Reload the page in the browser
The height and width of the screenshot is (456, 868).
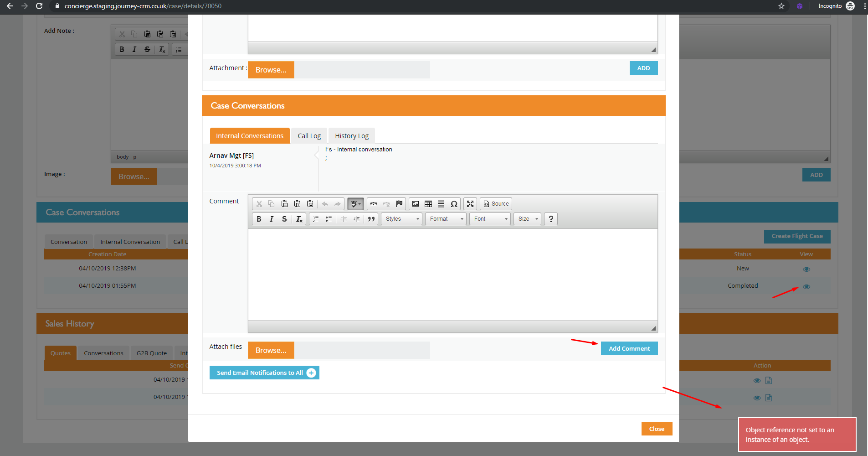tap(39, 6)
